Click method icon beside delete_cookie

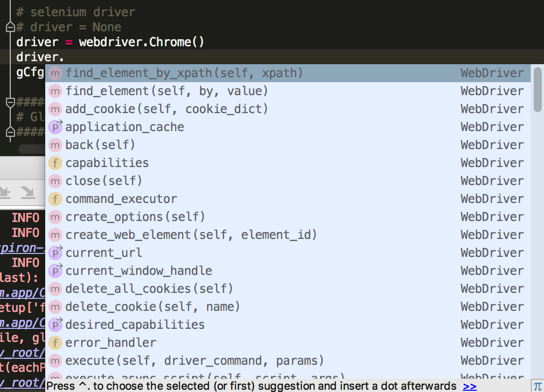click(x=55, y=307)
